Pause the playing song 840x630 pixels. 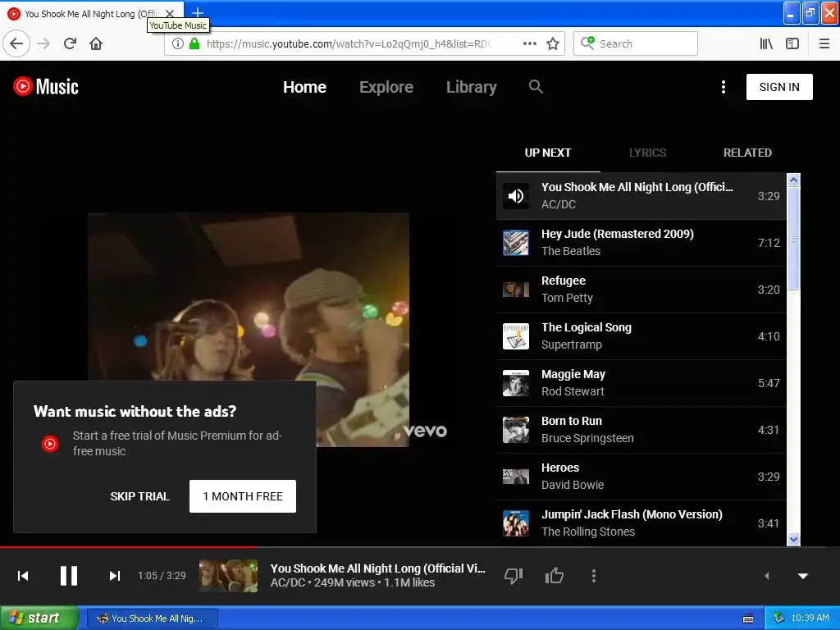69,576
